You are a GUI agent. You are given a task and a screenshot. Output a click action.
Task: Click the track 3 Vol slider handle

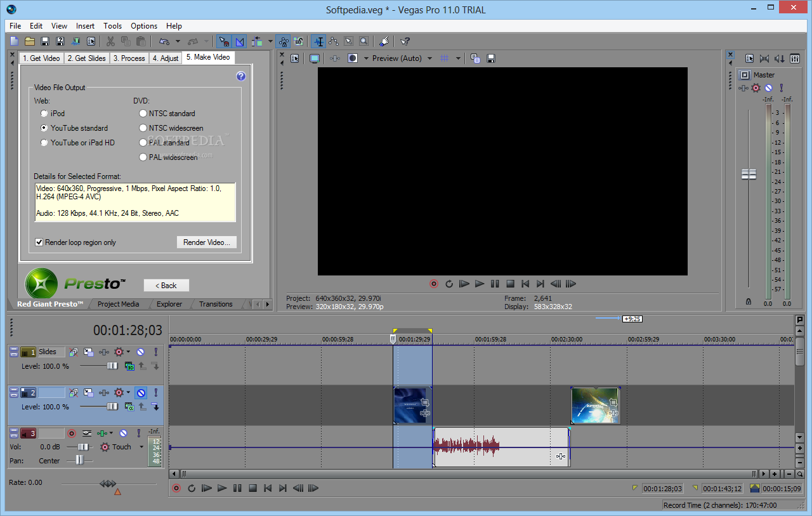coord(82,447)
